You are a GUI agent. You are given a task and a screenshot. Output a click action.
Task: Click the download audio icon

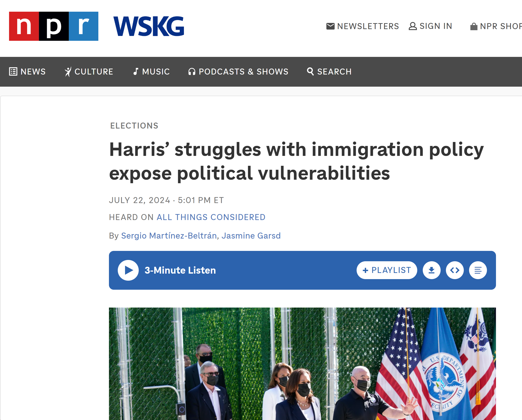(x=431, y=270)
